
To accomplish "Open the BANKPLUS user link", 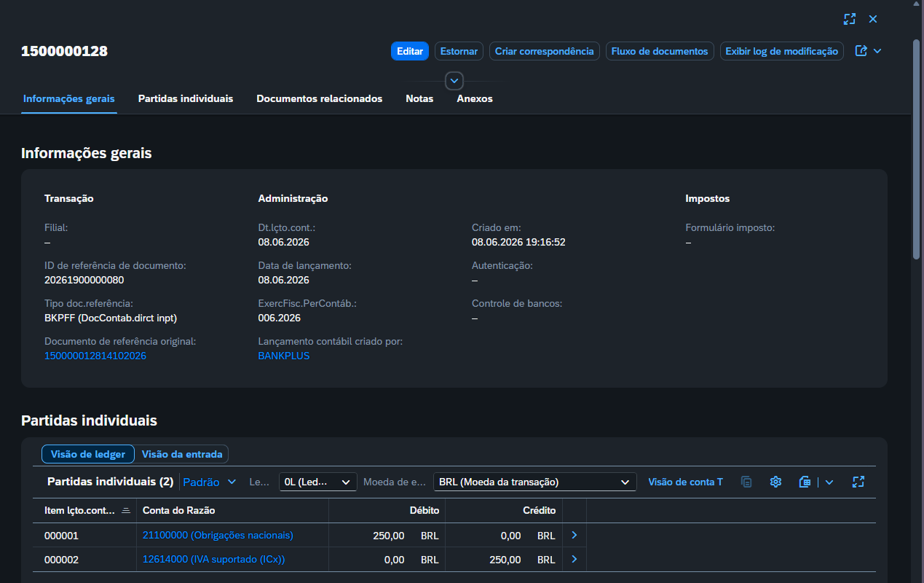I will tap(284, 356).
